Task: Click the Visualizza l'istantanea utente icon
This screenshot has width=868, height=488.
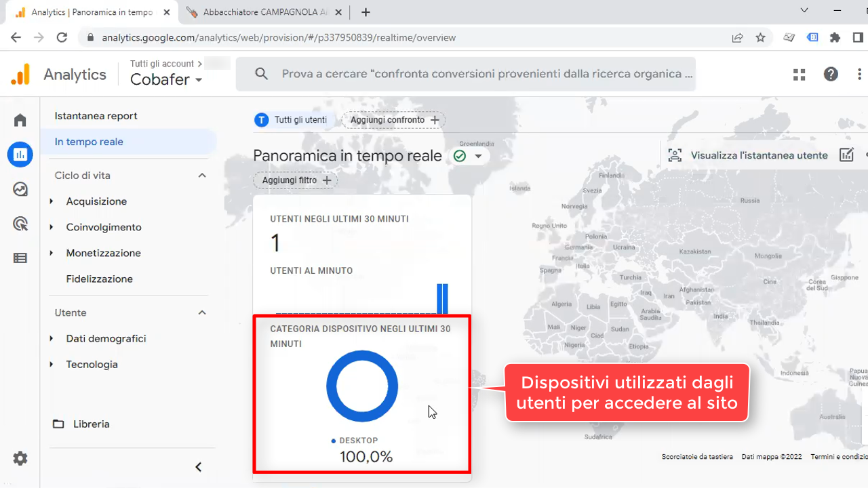Action: click(x=675, y=155)
